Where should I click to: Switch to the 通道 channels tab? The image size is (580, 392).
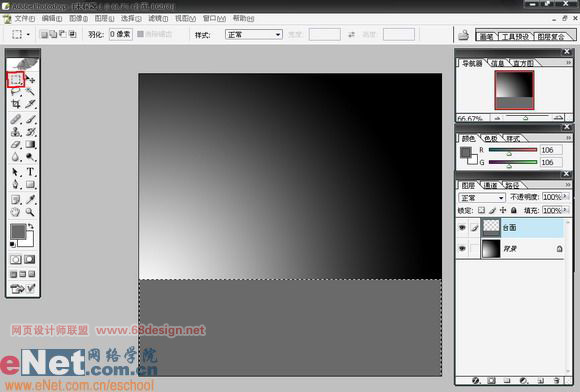[x=490, y=185]
